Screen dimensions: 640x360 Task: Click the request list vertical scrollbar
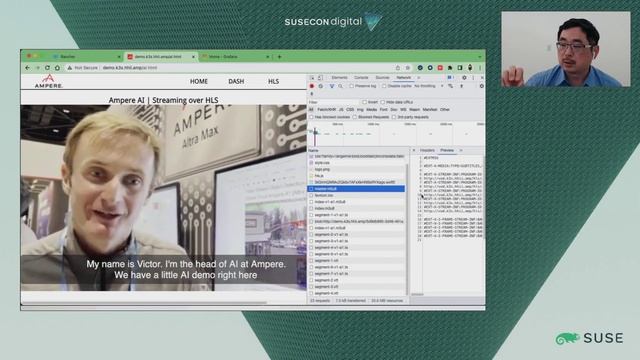pos(407,229)
